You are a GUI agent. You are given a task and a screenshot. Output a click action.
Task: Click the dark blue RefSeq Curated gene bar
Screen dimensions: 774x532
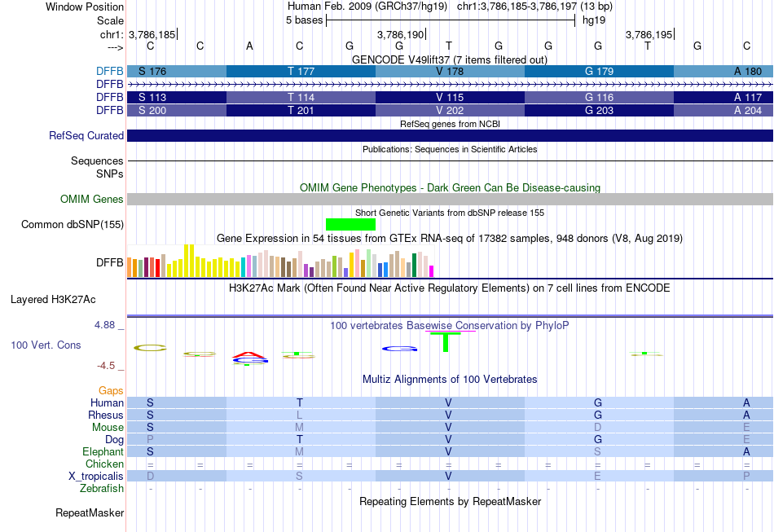click(451, 136)
